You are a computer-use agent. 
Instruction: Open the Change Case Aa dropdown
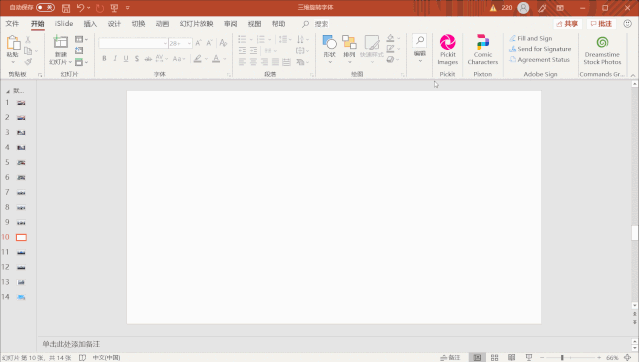179,59
